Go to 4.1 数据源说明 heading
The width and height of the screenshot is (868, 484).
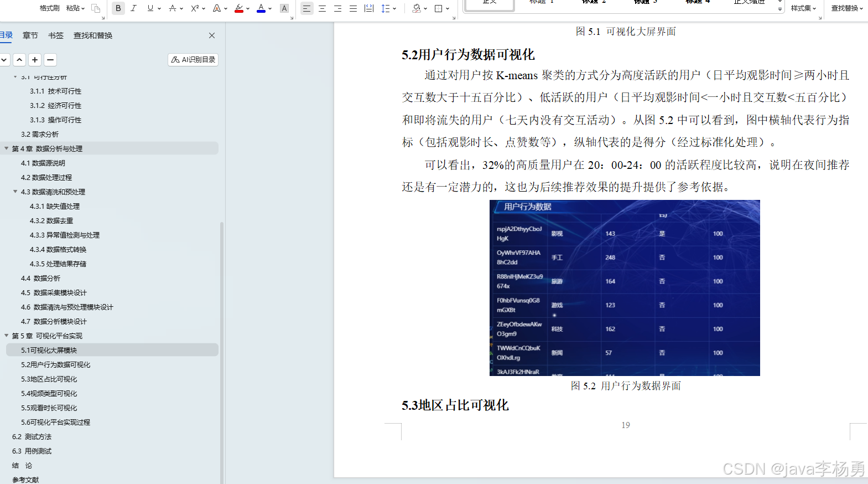point(43,163)
